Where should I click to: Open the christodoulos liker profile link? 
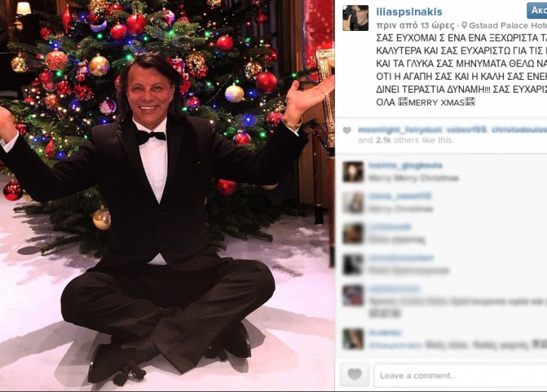coord(519,130)
